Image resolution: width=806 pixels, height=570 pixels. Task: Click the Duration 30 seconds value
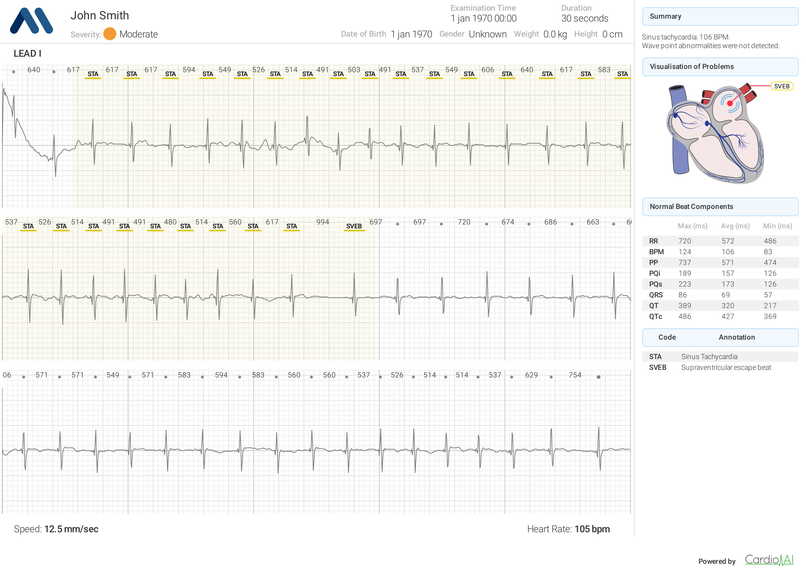point(584,19)
